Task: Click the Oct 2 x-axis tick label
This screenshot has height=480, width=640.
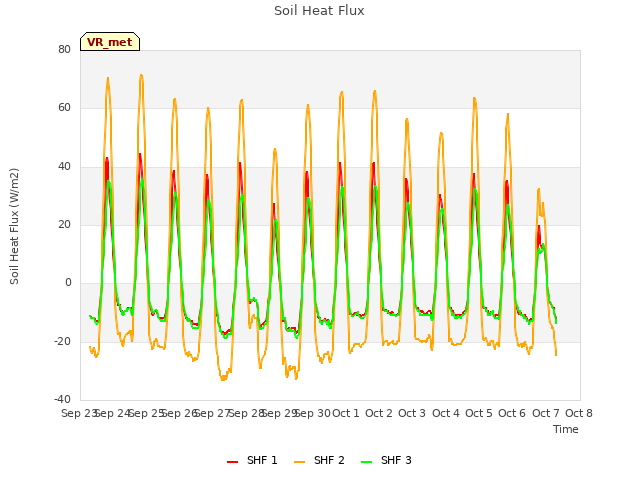Action: click(379, 413)
